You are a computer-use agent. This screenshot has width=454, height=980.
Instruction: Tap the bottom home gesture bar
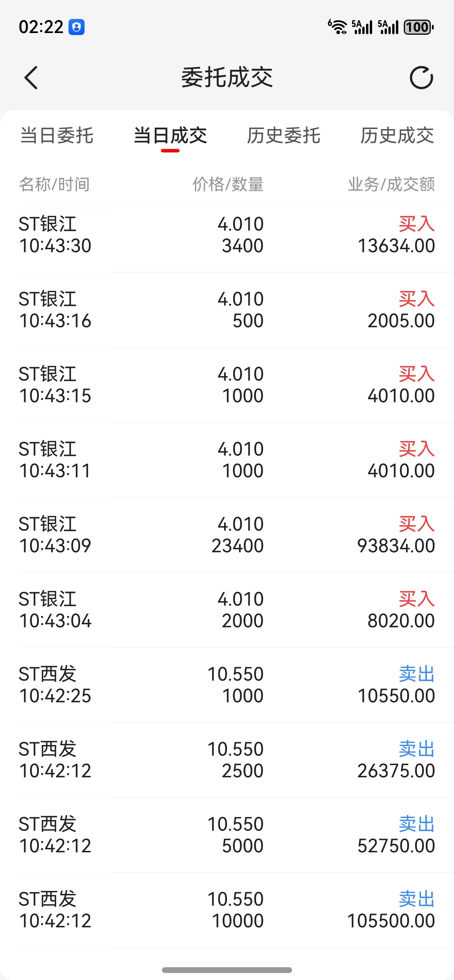click(x=227, y=970)
